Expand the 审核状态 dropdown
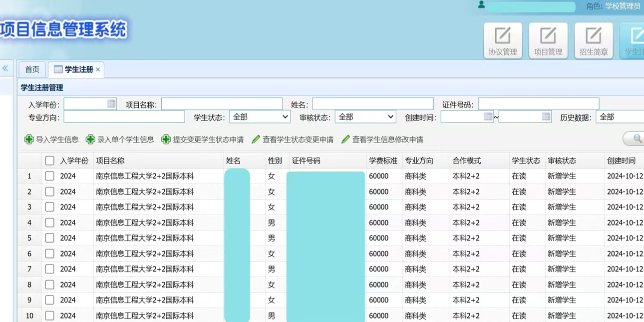644x322 pixels. coord(365,117)
